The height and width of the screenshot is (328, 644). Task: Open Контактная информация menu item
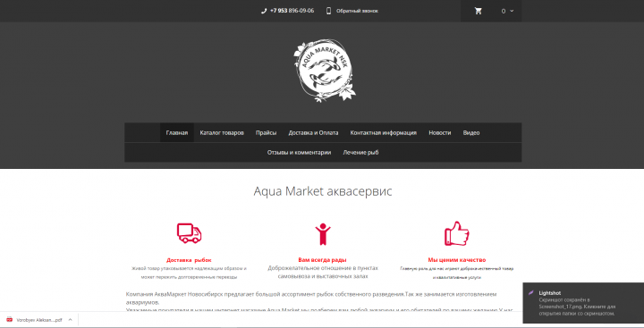coord(384,132)
